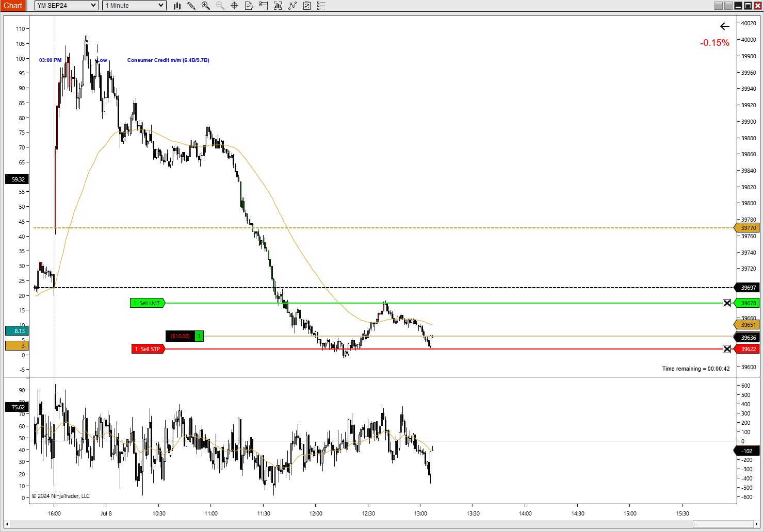Open the Indicators icon
This screenshot has width=764, height=532.
(x=278, y=6)
